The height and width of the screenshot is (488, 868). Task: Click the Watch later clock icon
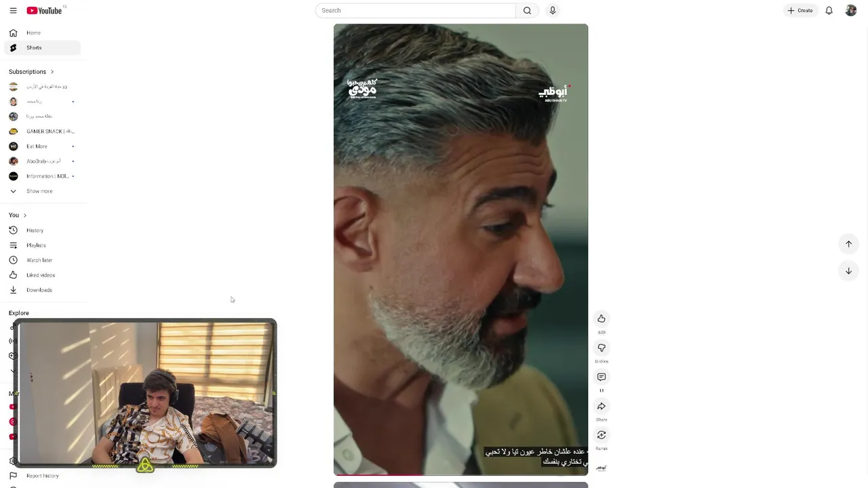pos(13,260)
